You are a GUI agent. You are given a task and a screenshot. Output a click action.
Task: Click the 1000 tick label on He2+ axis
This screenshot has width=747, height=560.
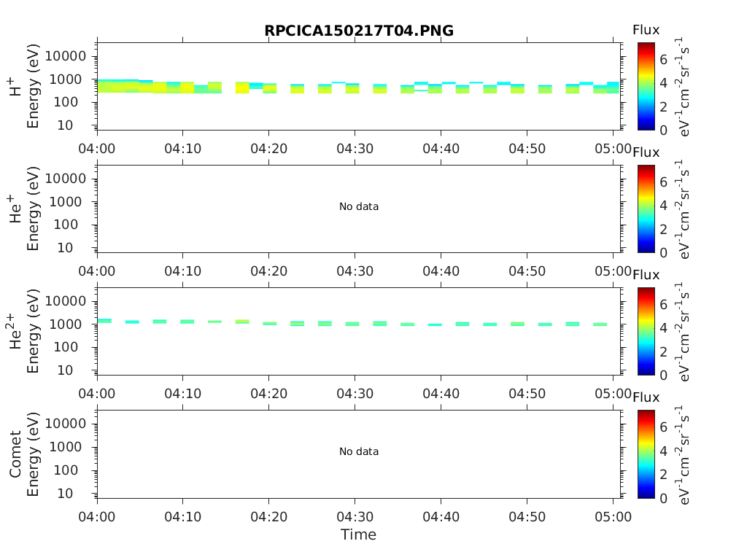tap(66, 324)
